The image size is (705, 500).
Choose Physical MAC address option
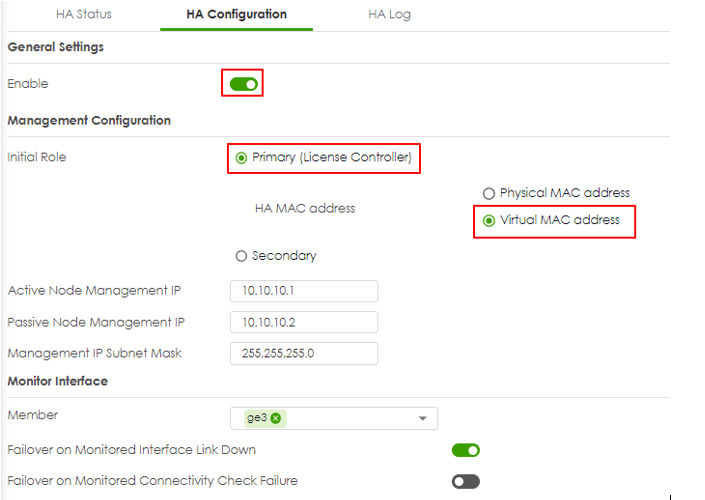(x=489, y=193)
